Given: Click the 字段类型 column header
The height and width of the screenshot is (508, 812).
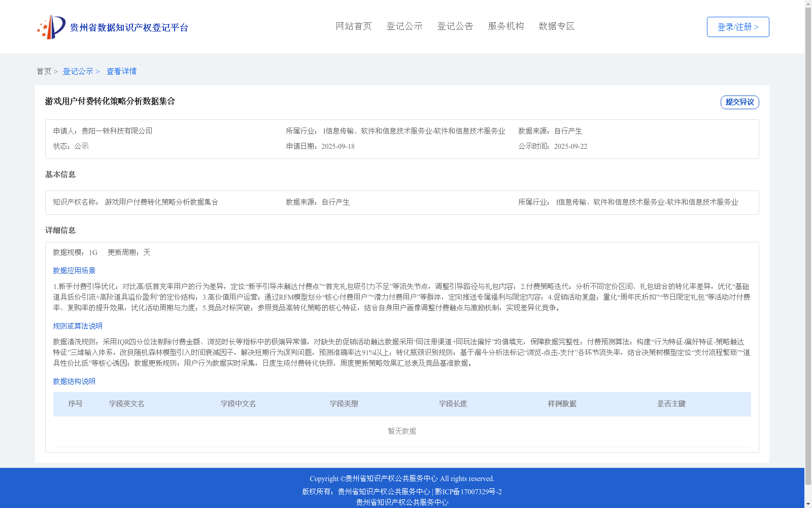Looking at the screenshot, I should (344, 404).
